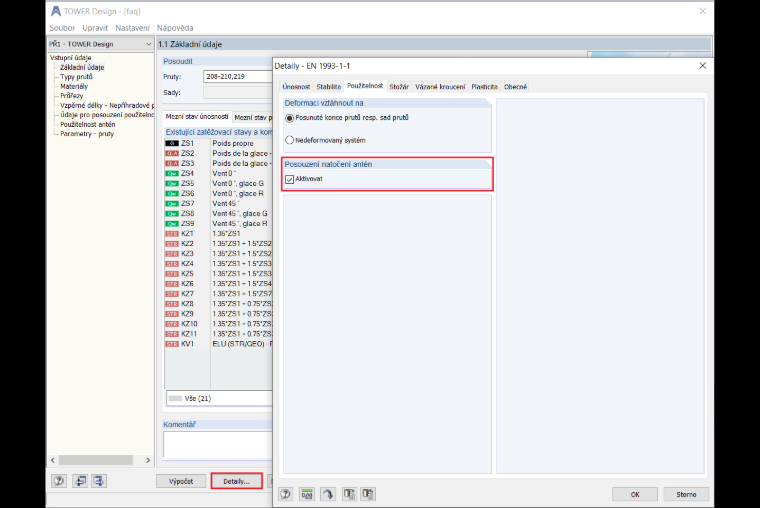Open help in main TOWER Design window

[x=59, y=481]
